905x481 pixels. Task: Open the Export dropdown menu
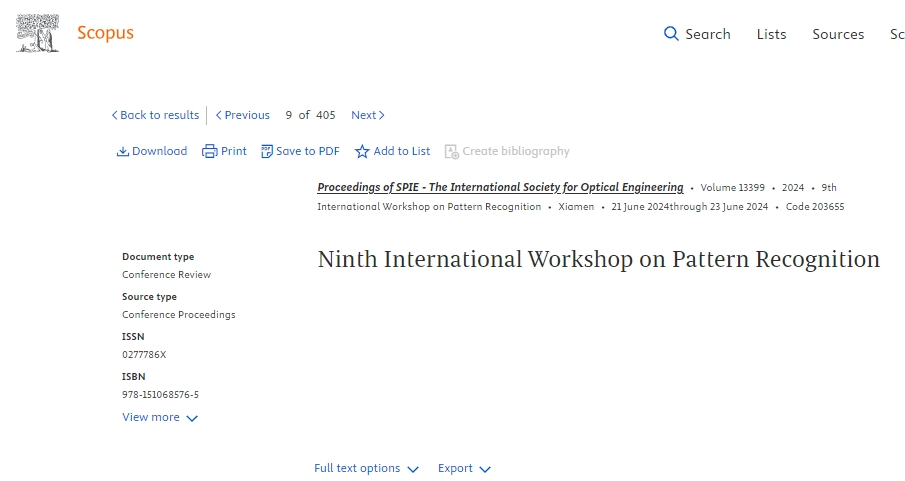[464, 469]
